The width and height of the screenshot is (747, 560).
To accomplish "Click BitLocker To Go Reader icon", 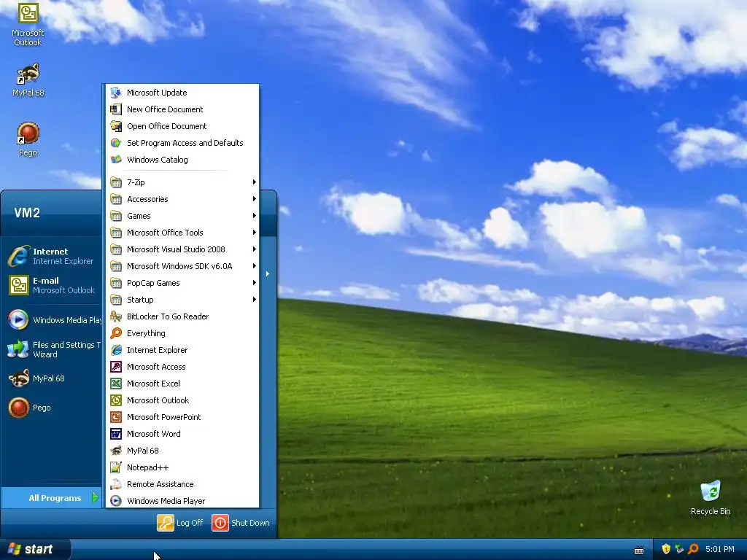I will [116, 316].
